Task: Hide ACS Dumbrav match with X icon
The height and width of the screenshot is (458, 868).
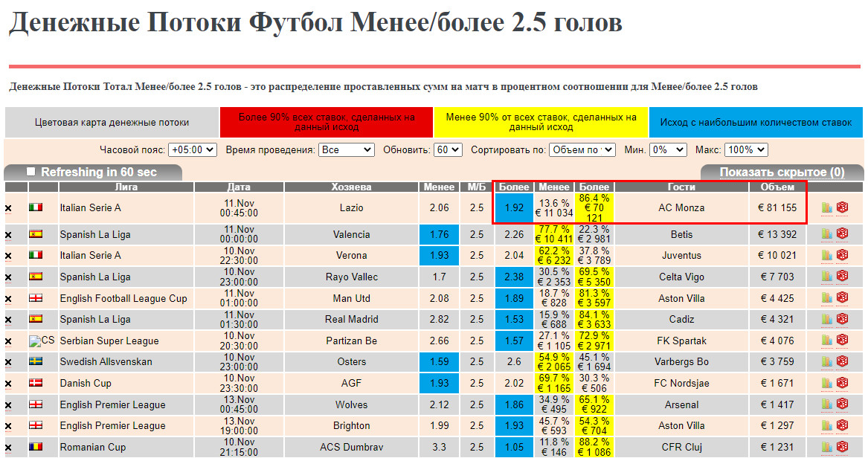Action: pos(8,448)
